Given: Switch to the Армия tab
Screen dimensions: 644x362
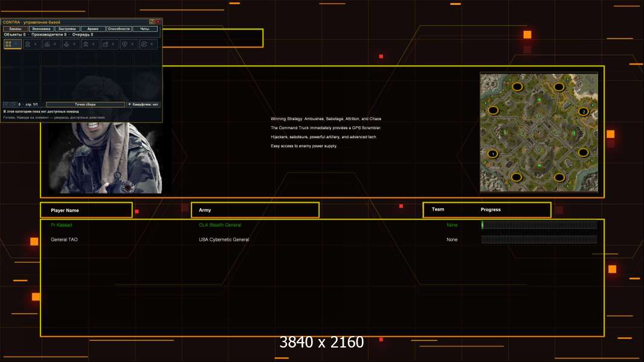Looking at the screenshot, I should click(x=93, y=29).
